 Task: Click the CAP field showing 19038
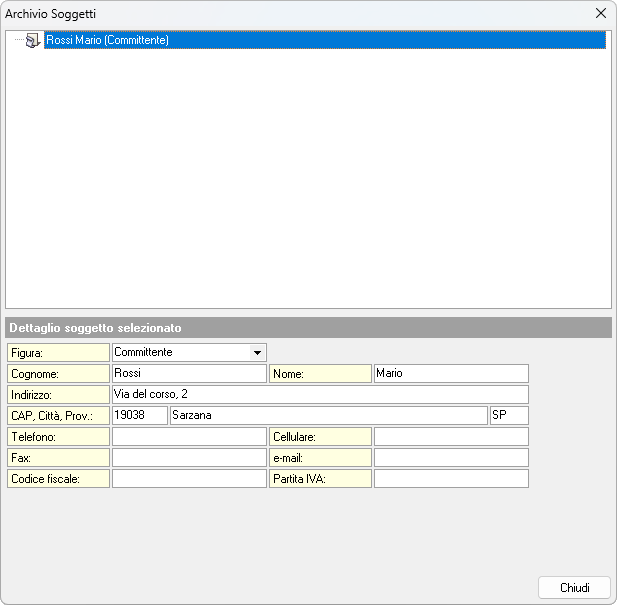point(139,415)
